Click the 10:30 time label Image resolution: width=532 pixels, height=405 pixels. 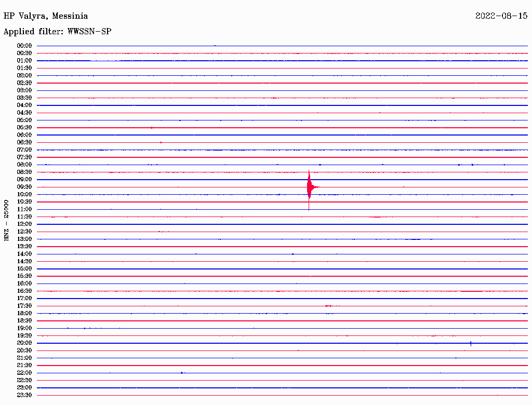pos(24,202)
